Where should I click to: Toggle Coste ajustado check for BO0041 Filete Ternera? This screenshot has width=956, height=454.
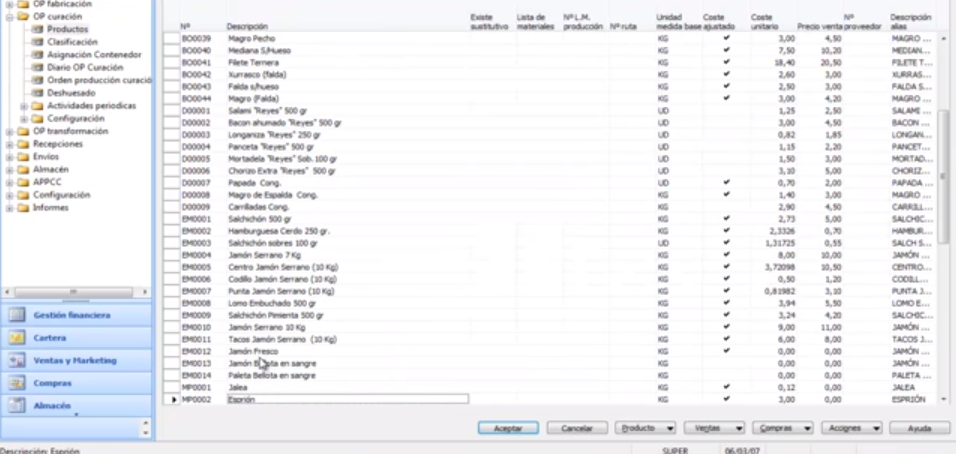pyautogui.click(x=726, y=62)
